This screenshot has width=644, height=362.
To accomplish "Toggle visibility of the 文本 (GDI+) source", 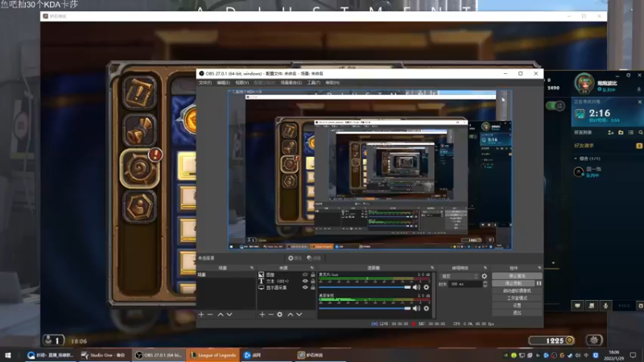I will click(x=305, y=281).
